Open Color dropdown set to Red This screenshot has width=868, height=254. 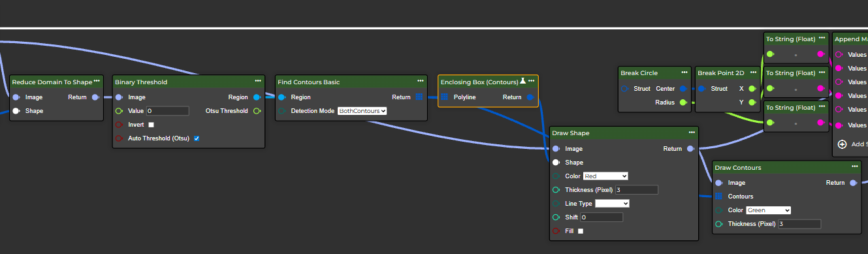605,176
